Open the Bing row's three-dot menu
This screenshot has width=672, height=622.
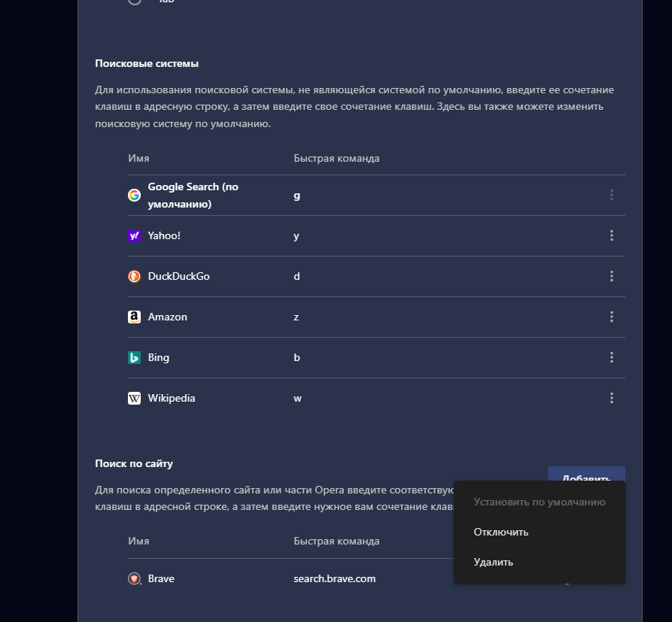click(611, 358)
